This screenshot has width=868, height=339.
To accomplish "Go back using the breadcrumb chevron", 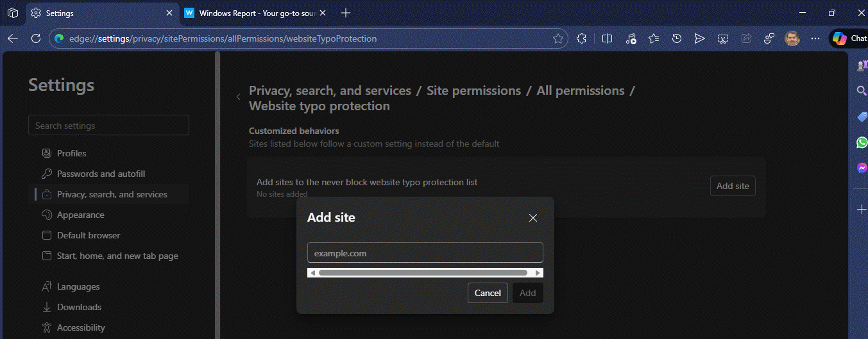I will 239,97.
